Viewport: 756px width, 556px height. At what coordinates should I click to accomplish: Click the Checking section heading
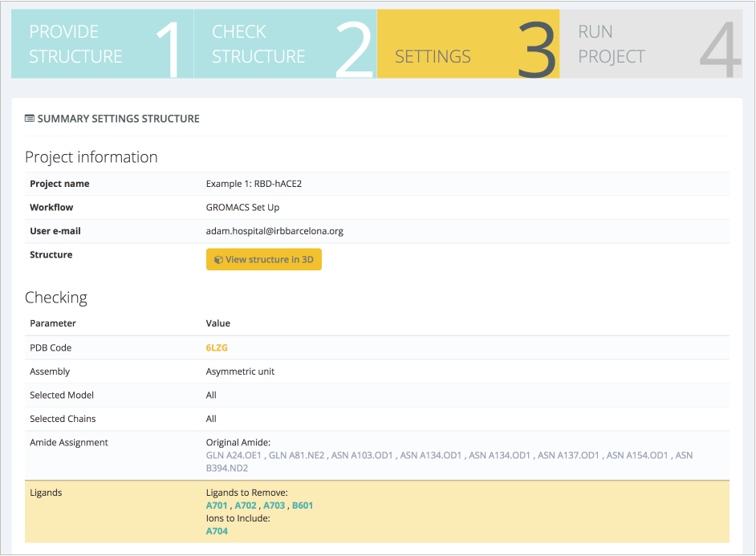tap(56, 298)
